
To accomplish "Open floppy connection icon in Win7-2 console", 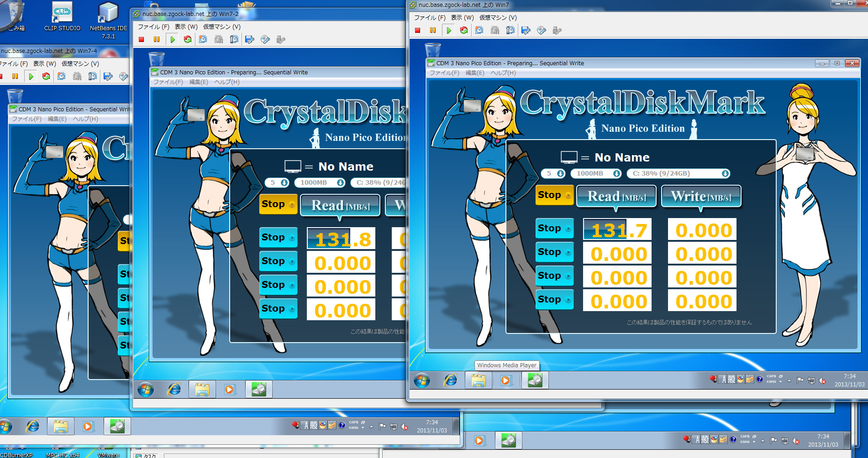I will [x=250, y=39].
